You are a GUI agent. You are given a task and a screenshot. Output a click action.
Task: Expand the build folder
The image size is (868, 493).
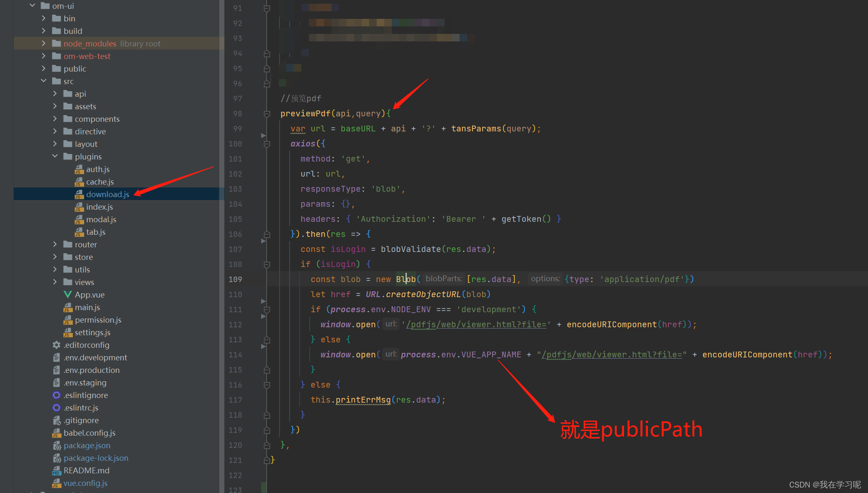(x=44, y=31)
